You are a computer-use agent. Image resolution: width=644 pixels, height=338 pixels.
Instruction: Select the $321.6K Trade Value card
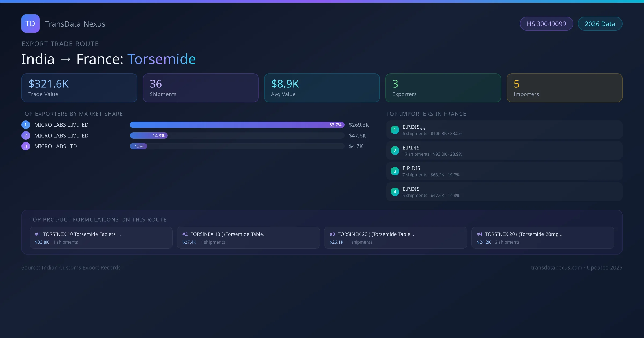tap(79, 88)
